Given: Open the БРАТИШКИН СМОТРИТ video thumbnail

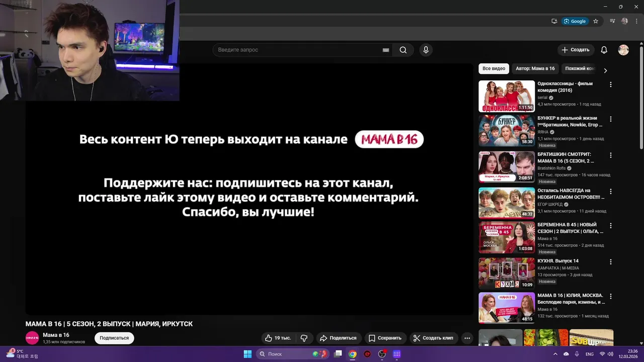Looking at the screenshot, I should [507, 167].
